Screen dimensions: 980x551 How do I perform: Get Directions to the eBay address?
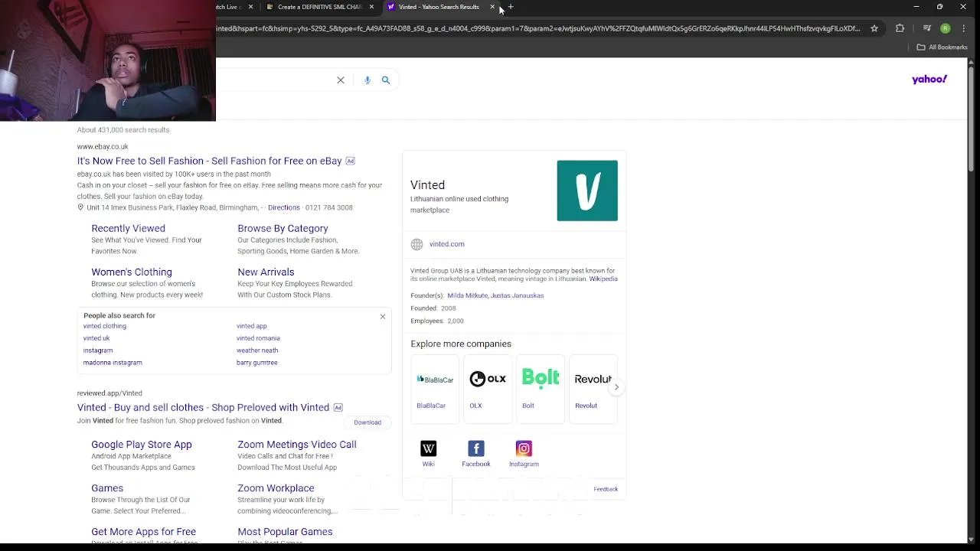(x=284, y=207)
